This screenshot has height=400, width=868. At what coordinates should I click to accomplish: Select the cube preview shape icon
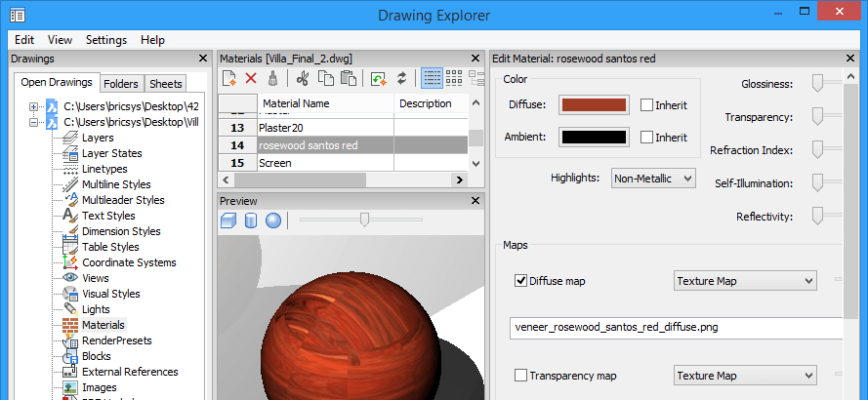228,220
